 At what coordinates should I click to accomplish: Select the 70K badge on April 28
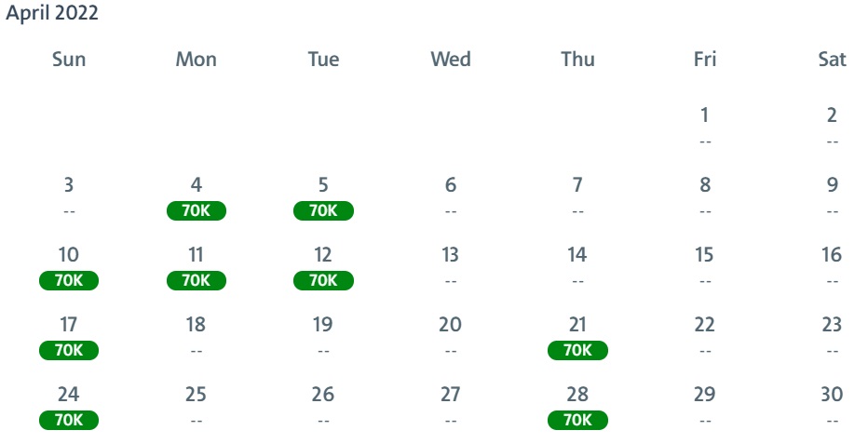point(577,420)
